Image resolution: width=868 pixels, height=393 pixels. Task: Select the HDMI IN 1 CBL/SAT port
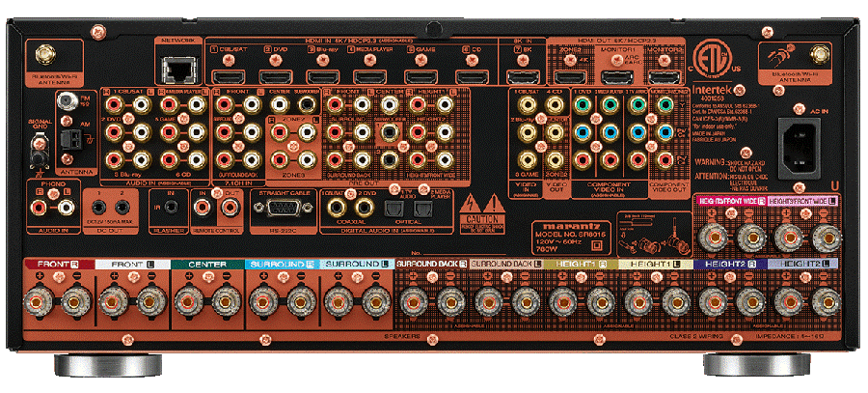point(229,74)
